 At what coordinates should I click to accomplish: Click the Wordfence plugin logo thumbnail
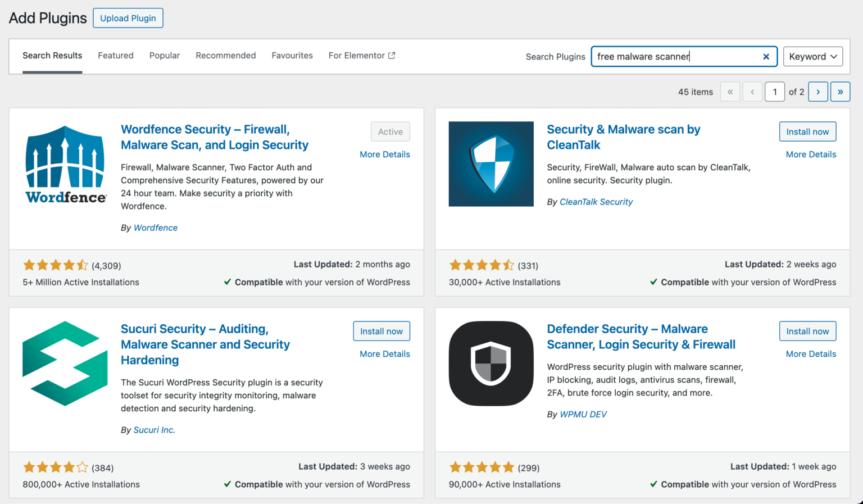pyautogui.click(x=65, y=164)
